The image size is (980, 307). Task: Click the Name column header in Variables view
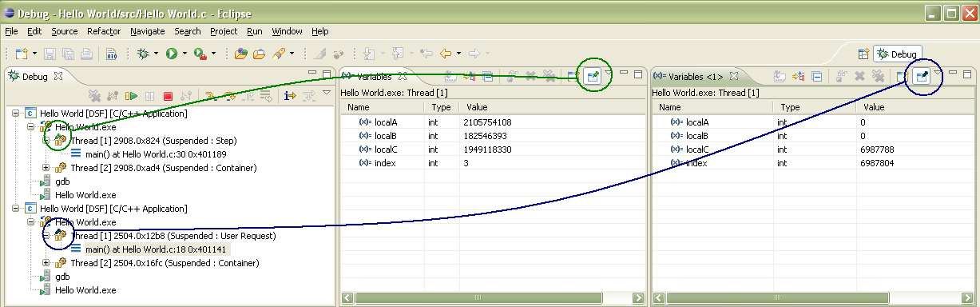[x=383, y=107]
